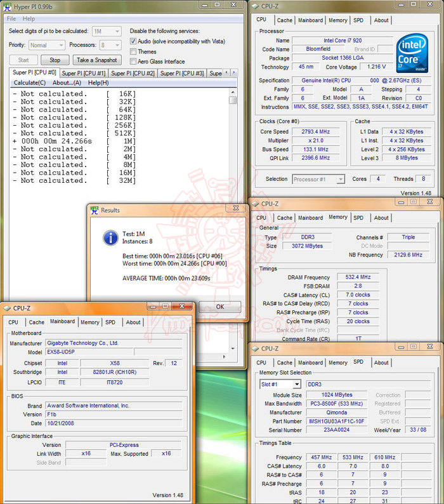
Task: Switch to the Super PI [CPU #2] tab
Action: click(133, 73)
